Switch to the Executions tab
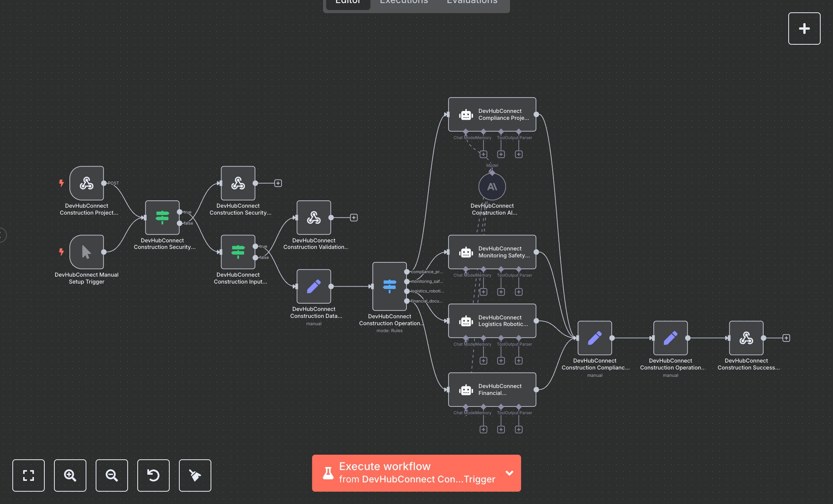The width and height of the screenshot is (833, 504). [404, 2]
